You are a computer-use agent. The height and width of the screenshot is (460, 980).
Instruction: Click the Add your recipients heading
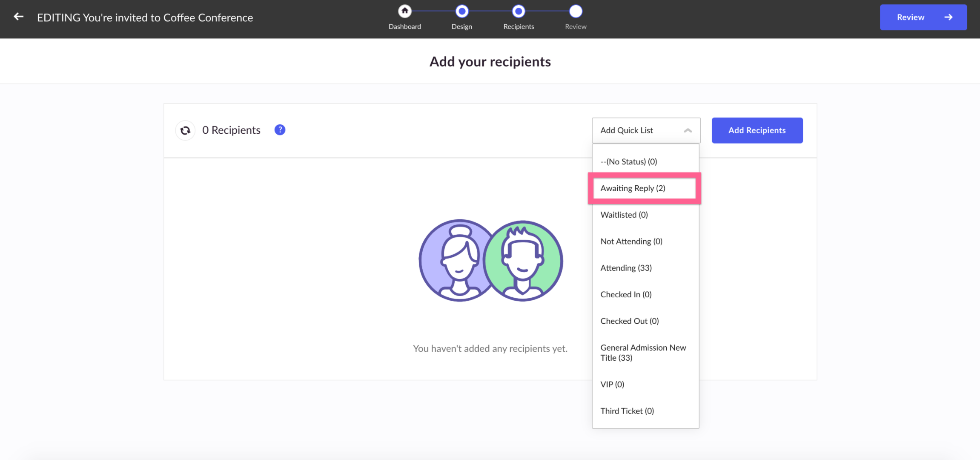click(x=490, y=62)
